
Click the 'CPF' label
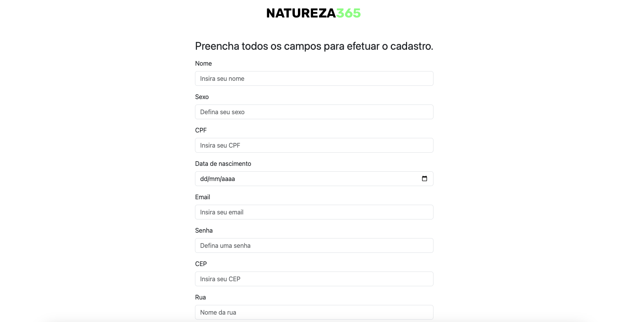[x=200, y=130]
